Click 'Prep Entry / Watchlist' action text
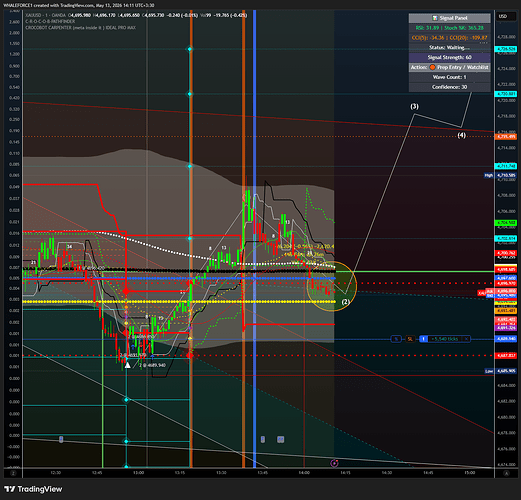 (x=463, y=67)
